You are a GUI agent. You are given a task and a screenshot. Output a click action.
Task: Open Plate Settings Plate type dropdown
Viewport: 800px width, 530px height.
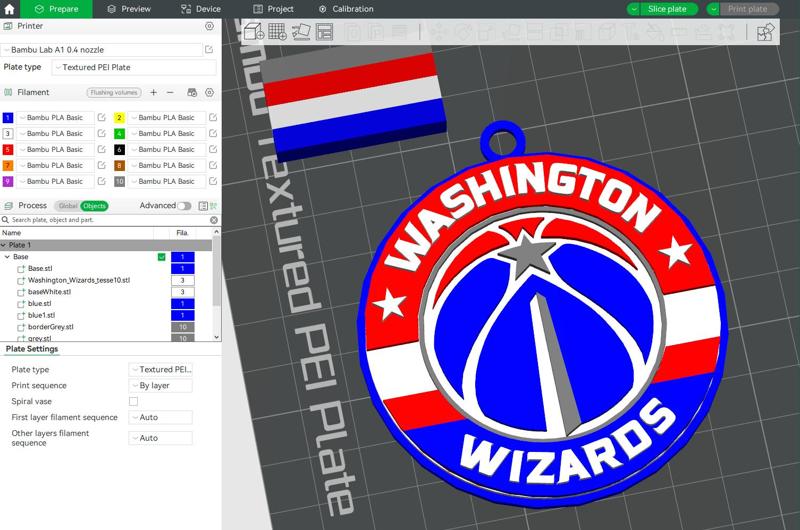[160, 369]
